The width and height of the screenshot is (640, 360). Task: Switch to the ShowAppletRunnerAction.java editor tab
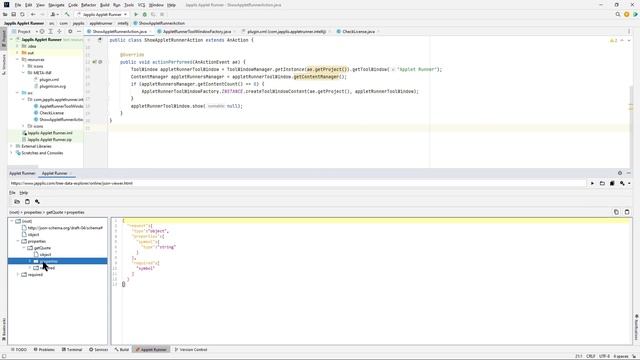tap(119, 31)
